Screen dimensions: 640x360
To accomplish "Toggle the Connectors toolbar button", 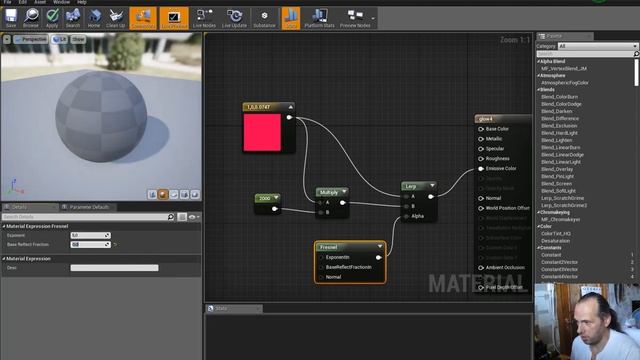I will (x=143, y=18).
